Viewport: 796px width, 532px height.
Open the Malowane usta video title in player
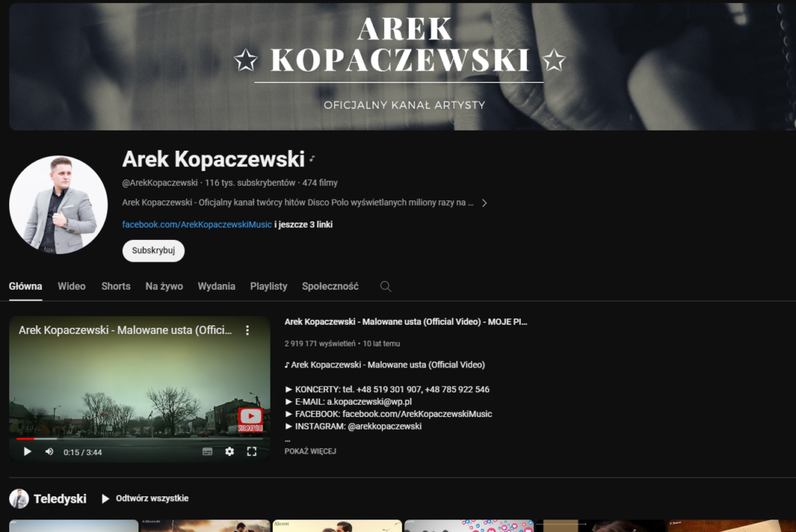click(x=125, y=330)
